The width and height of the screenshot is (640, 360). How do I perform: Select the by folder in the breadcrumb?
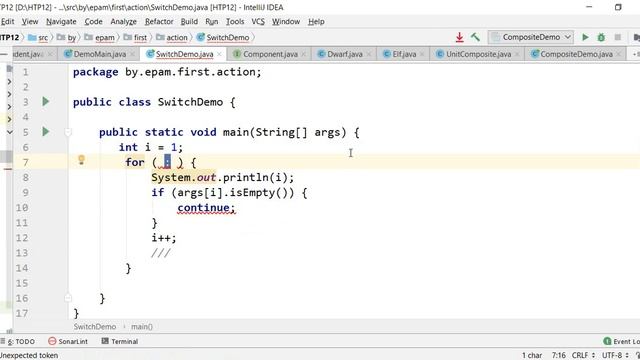pyautogui.click(x=67, y=38)
